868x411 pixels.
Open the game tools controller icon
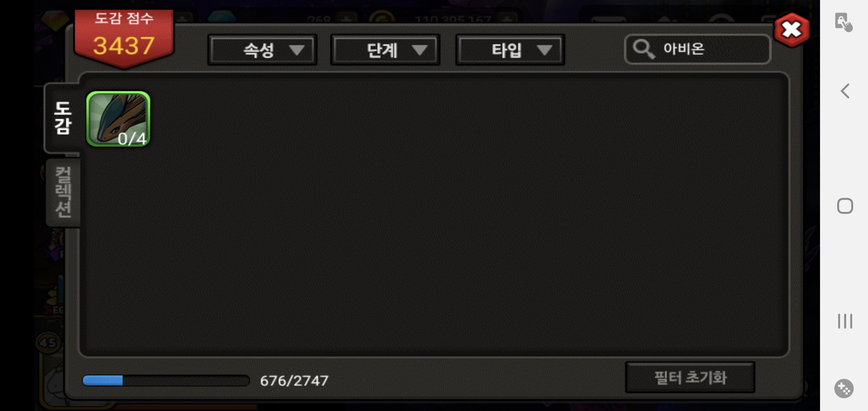click(x=844, y=389)
